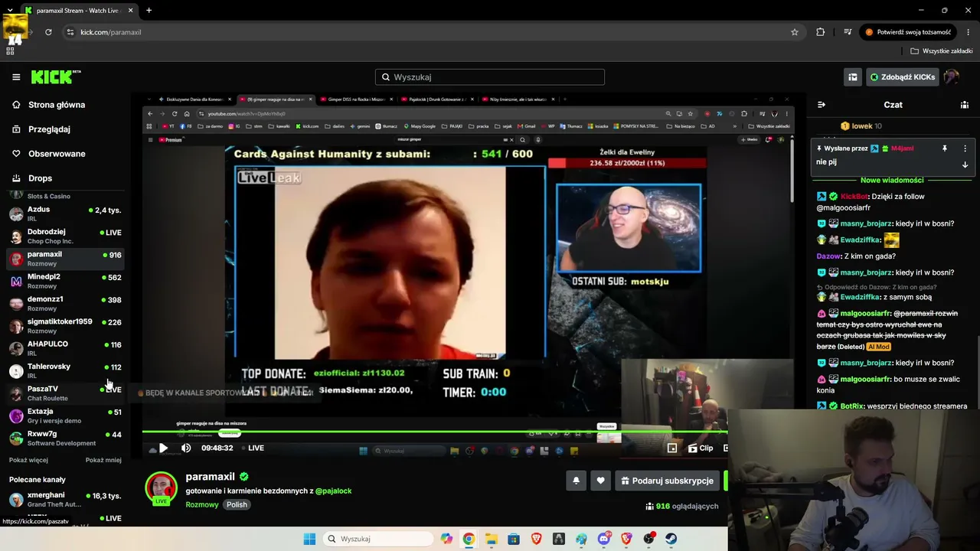
Task: Click Potwierdź swoją tożsamość profile button
Action: click(x=908, y=32)
